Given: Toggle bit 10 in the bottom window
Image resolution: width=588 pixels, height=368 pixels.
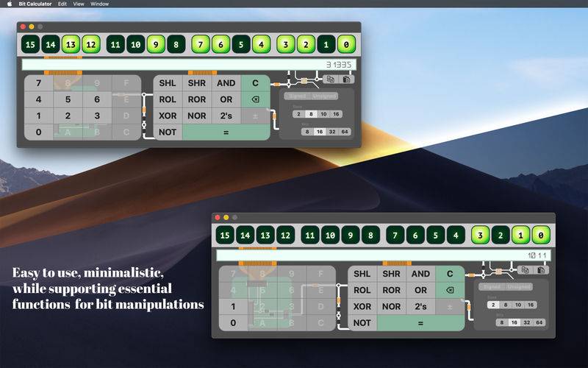Looking at the screenshot, I should click(330, 236).
